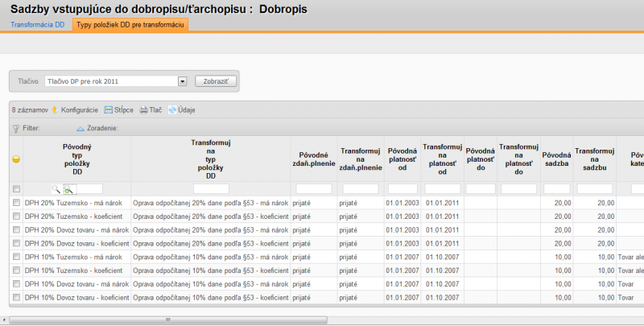Select Typy položiek DD pre transformáciu tab
Image resolution: width=644 pixels, height=326 pixels.
(130, 25)
